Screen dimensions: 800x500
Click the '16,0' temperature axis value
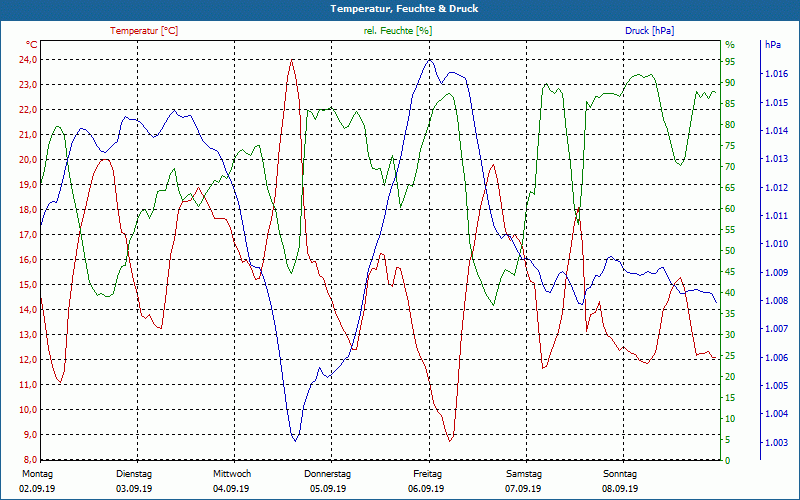coord(29,260)
